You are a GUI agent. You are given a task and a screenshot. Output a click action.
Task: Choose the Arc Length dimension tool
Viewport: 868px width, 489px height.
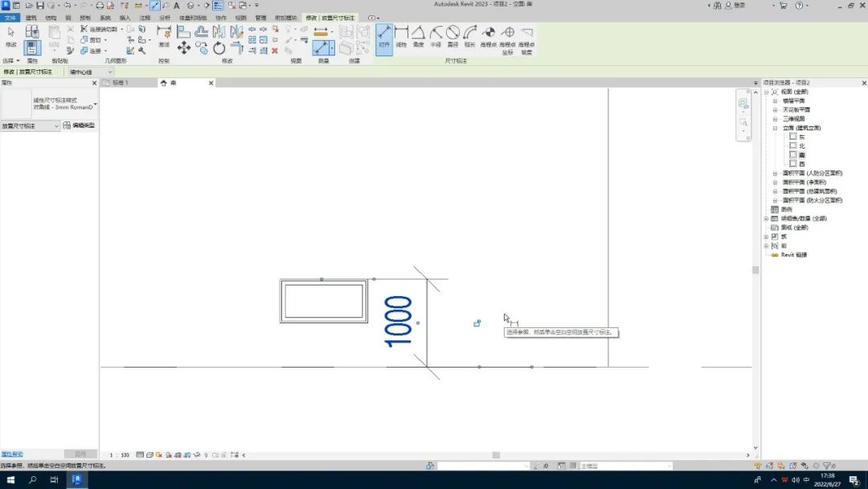click(x=470, y=36)
